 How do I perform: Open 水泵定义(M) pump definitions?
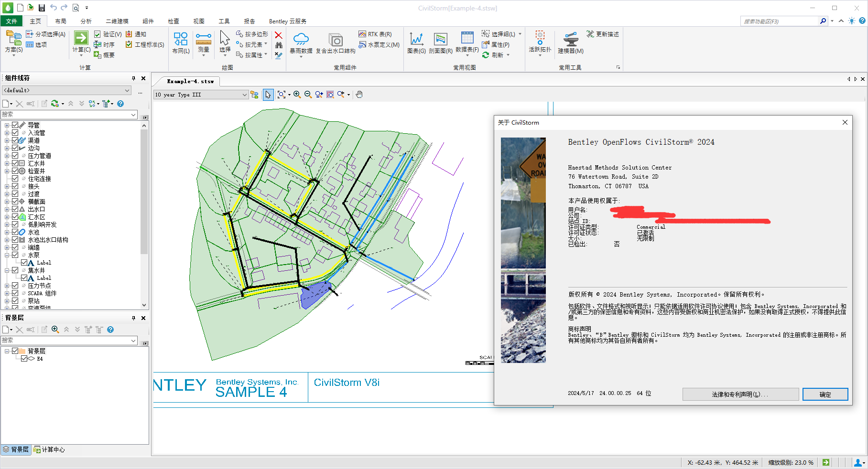point(379,45)
